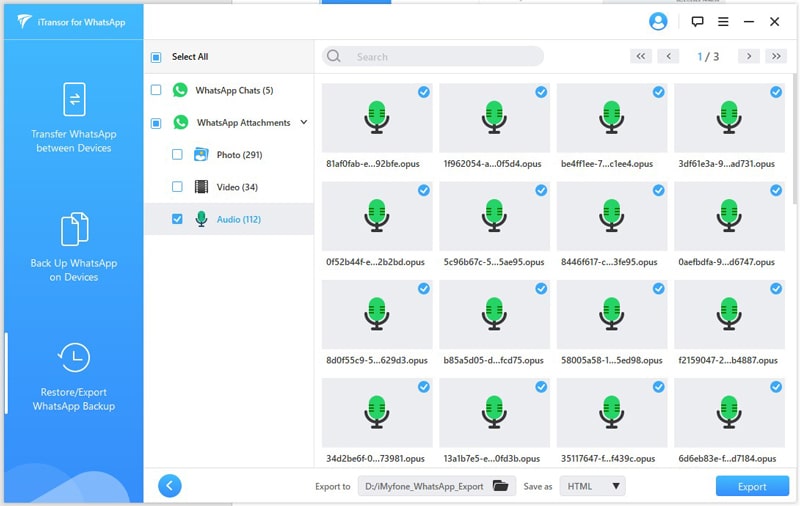Open the 0f52b44f-e...2b2bd.opus audio thumbnail

pos(377,216)
